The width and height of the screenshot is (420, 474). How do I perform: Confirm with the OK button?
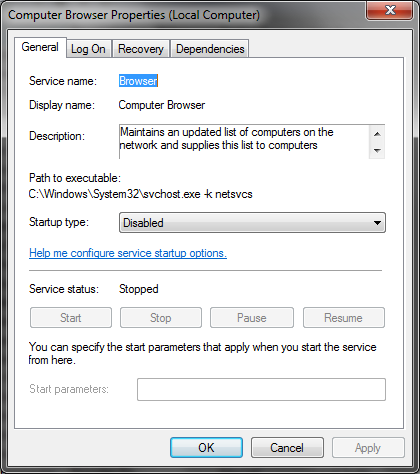click(x=206, y=448)
